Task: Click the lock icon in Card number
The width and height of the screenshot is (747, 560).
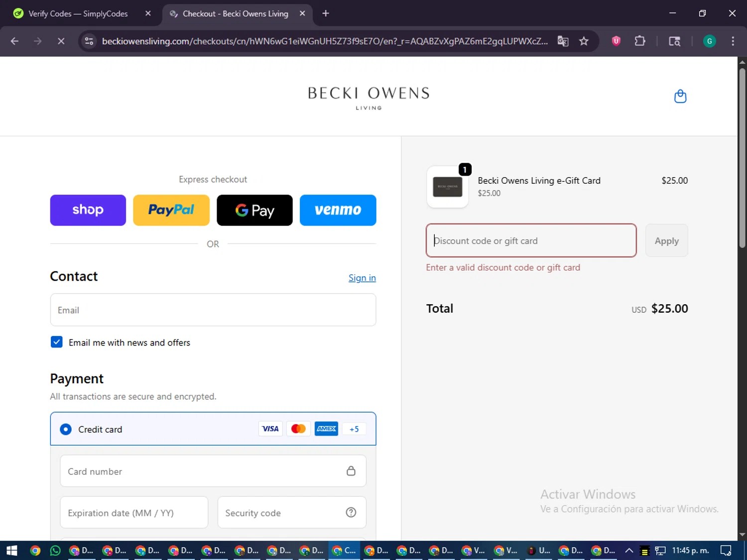Action: click(351, 471)
